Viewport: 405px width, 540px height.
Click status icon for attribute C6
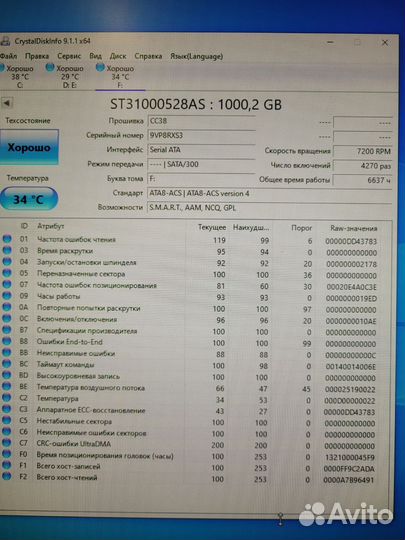[7, 432]
